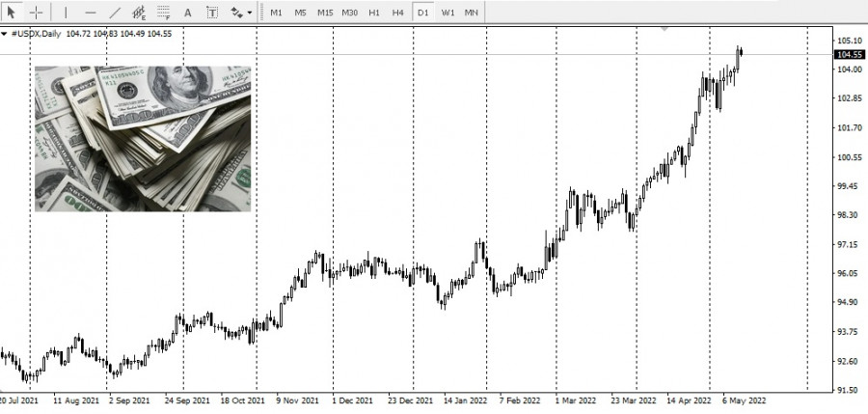This screenshot has height=414, width=868.
Task: Click the 23 Dec 2021 date label
Action: click(x=410, y=400)
